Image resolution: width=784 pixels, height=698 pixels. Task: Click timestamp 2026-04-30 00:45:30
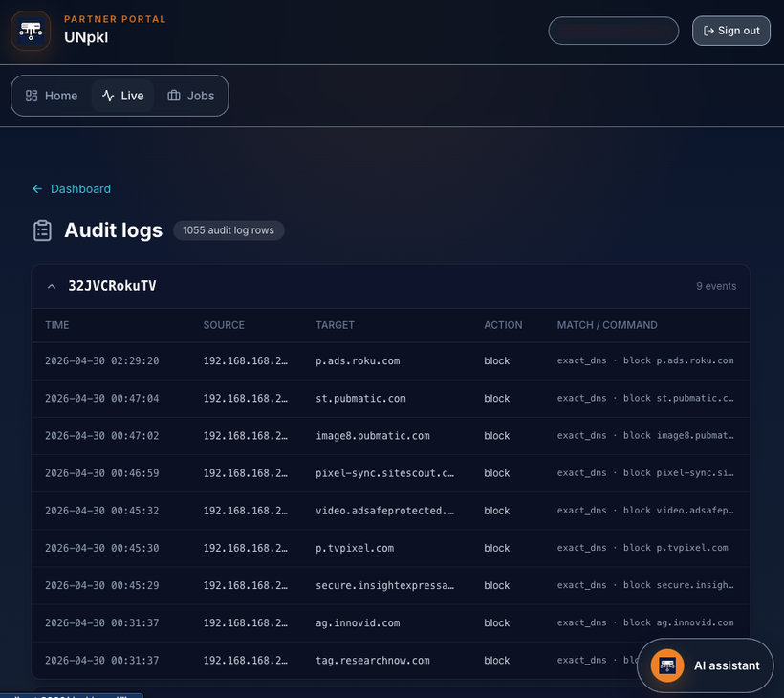point(102,548)
